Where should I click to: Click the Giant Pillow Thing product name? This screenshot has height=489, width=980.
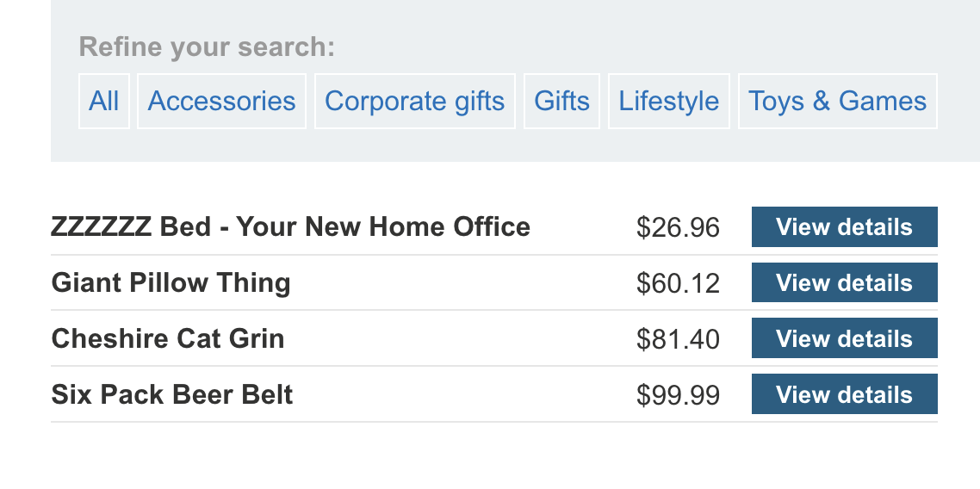[x=171, y=283]
